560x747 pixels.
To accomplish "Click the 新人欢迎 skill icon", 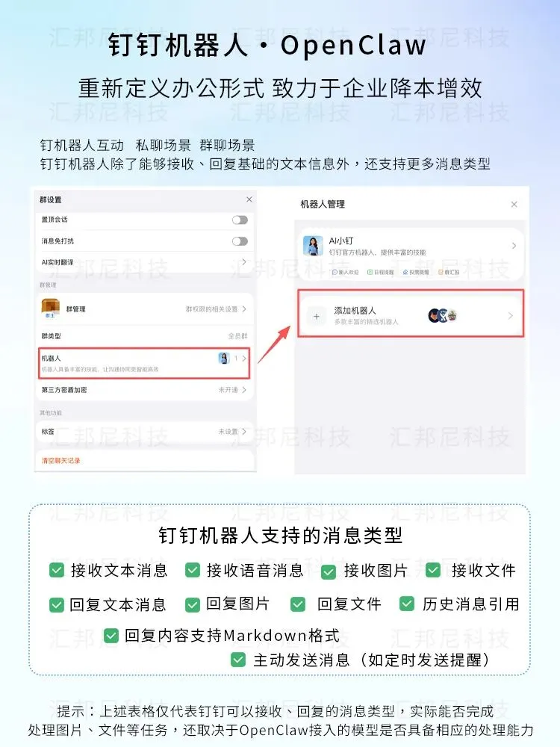I will pos(335,273).
